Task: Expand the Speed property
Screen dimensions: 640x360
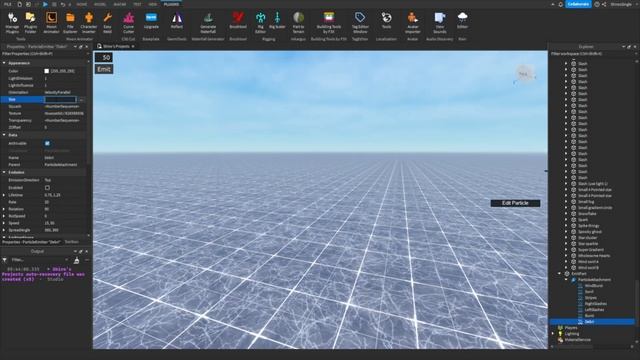Action: coord(4,223)
